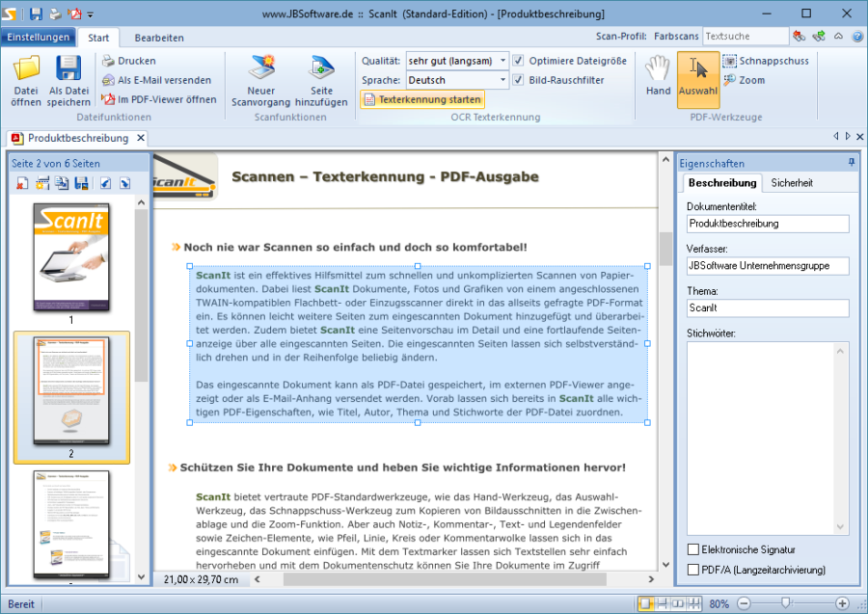Image resolution: width=868 pixels, height=614 pixels.
Task: Uncheck Optimiere Dateigröße
Action: pyautogui.click(x=518, y=61)
